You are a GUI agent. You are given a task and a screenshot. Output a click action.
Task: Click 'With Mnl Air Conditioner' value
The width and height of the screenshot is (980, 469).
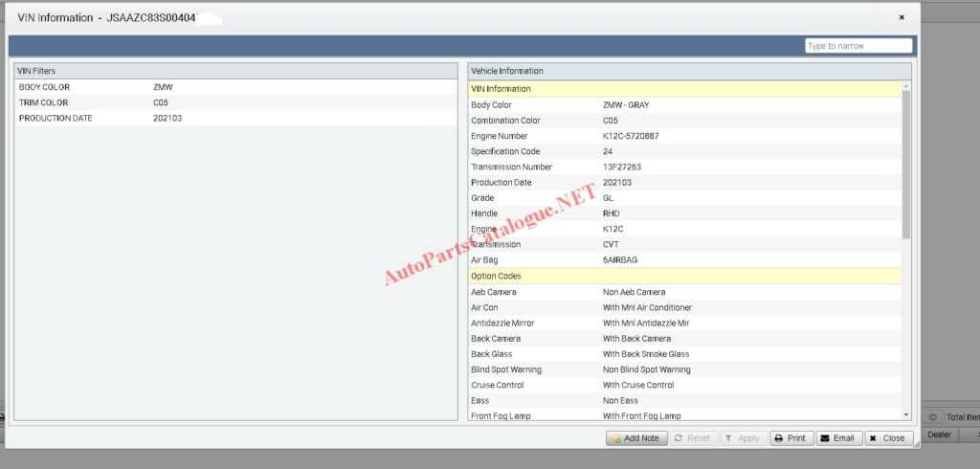click(647, 307)
